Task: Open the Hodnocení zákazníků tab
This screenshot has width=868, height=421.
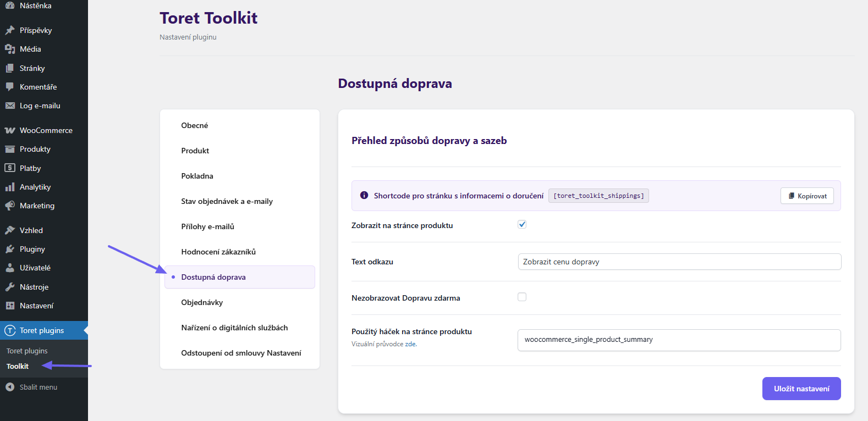Action: (240, 252)
